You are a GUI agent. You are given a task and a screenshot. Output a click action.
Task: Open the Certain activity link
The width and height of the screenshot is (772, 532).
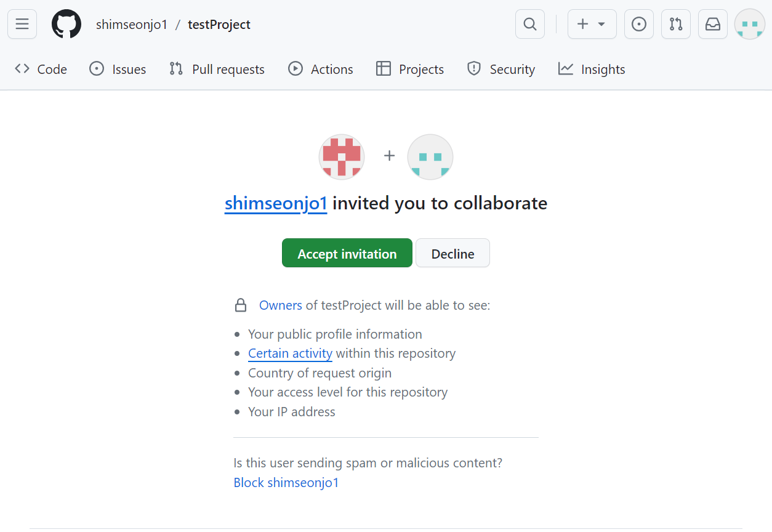pos(290,353)
